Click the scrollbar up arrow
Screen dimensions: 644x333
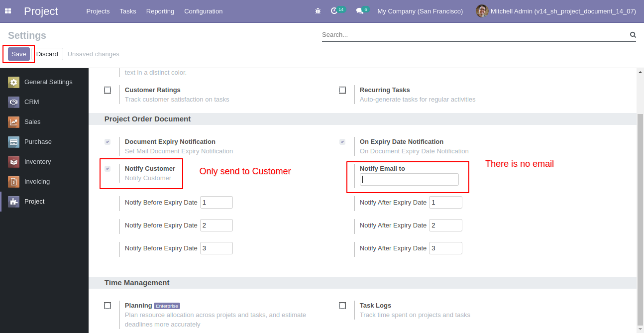[640, 72]
